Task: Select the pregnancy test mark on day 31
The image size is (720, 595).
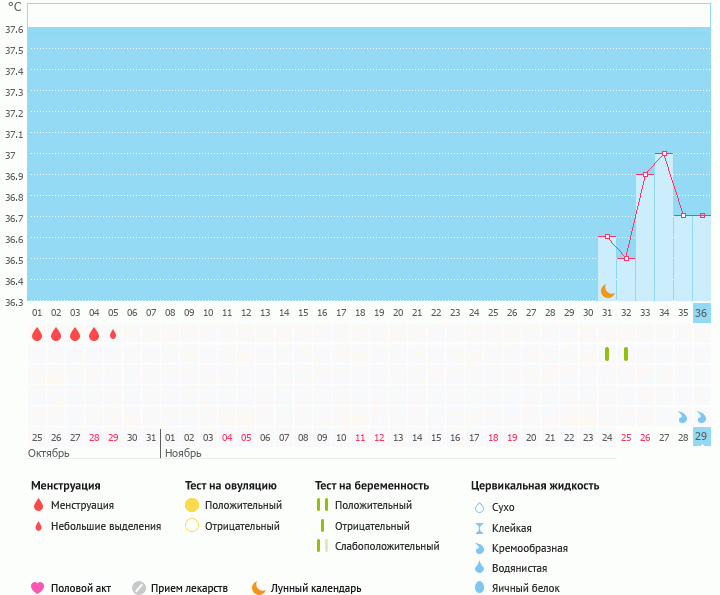Action: pos(607,354)
